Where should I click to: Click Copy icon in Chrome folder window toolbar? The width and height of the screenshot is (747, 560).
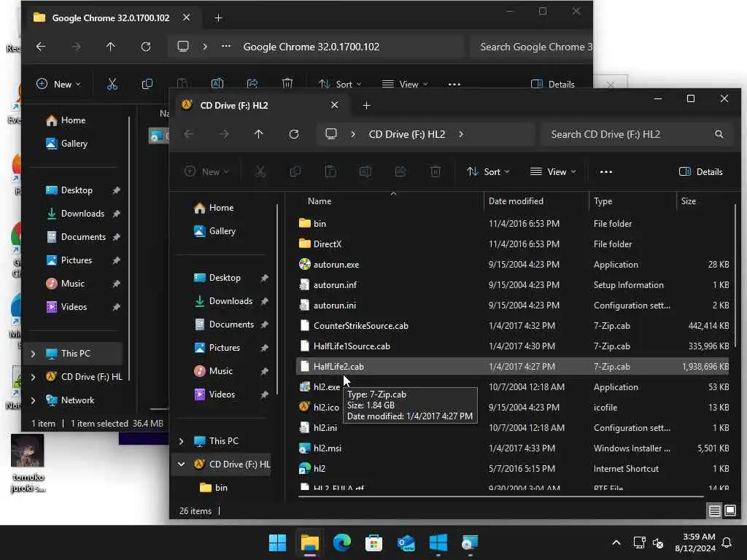coord(147,85)
